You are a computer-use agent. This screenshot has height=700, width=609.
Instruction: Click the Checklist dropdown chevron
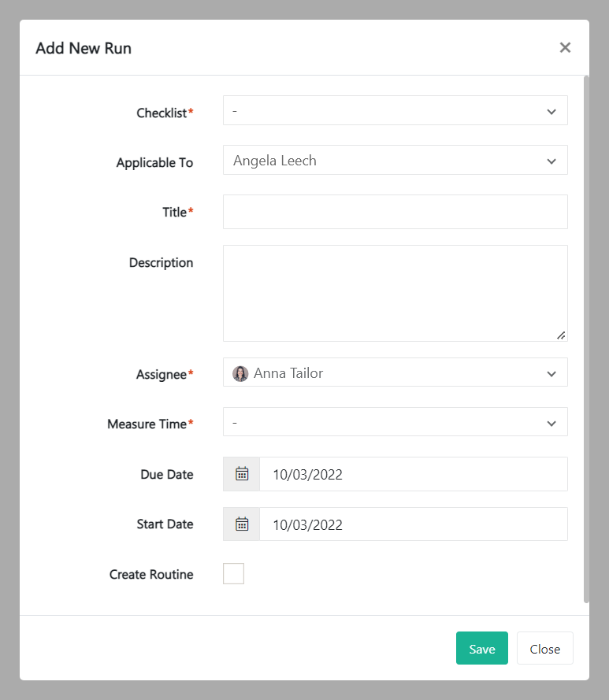click(551, 111)
